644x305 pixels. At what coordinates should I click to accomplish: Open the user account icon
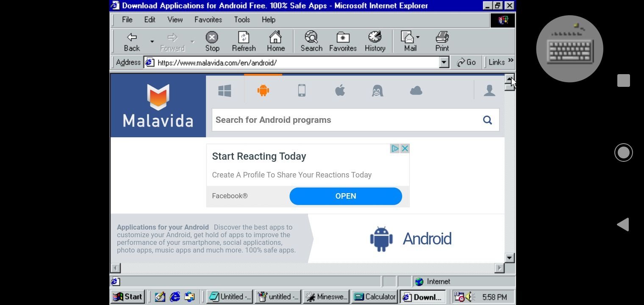(489, 90)
